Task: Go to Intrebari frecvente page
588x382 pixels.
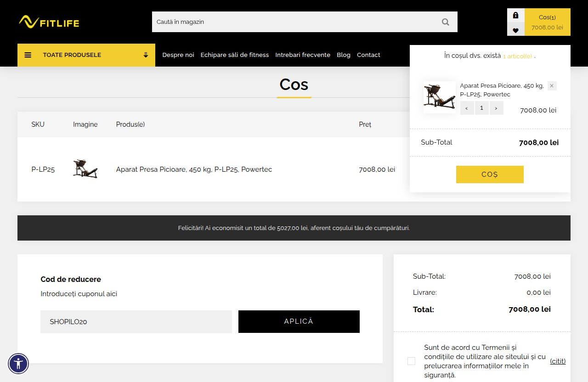Action: click(x=303, y=55)
